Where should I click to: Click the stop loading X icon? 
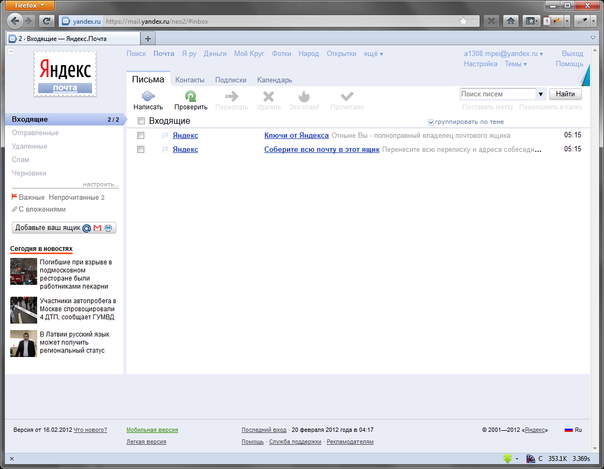pyautogui.click(x=491, y=21)
